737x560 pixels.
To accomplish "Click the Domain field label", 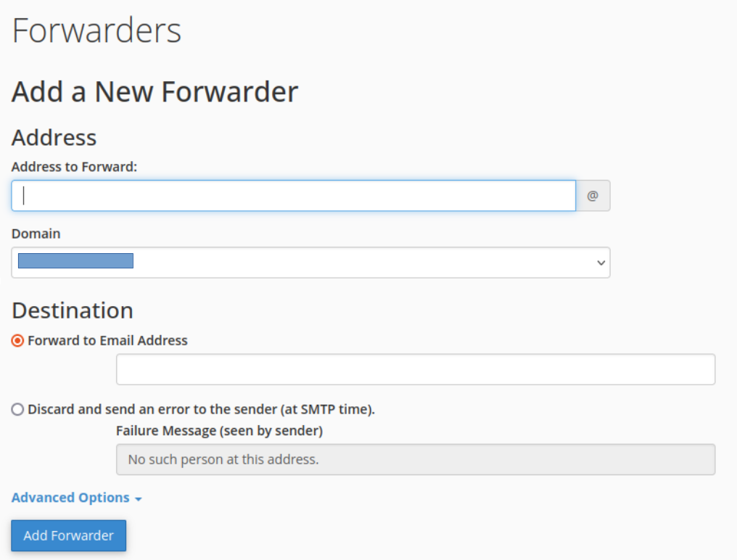I will coord(36,234).
